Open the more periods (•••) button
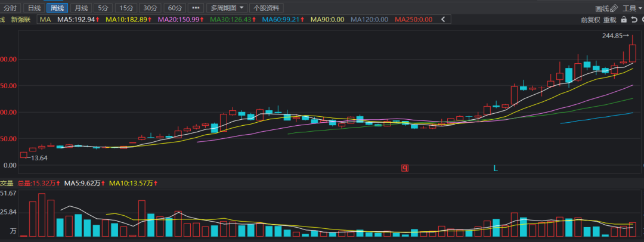The width and height of the screenshot is (644, 242). pos(196,8)
